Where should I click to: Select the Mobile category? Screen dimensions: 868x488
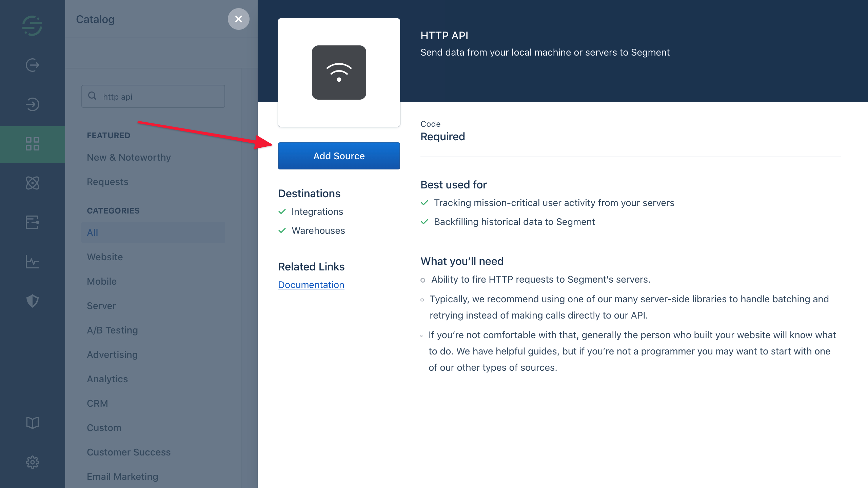[102, 281]
